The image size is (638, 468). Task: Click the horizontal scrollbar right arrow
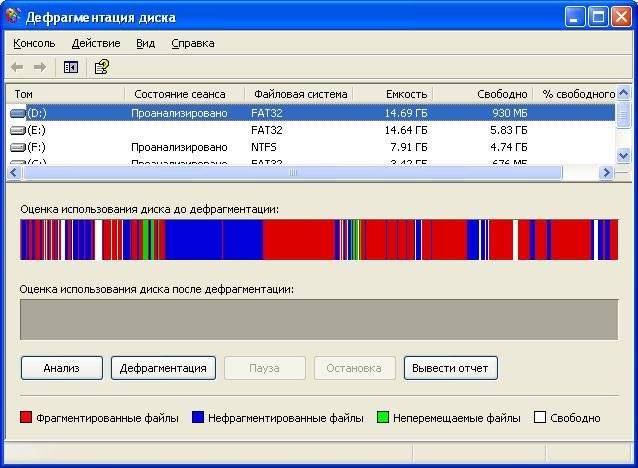[x=606, y=173]
